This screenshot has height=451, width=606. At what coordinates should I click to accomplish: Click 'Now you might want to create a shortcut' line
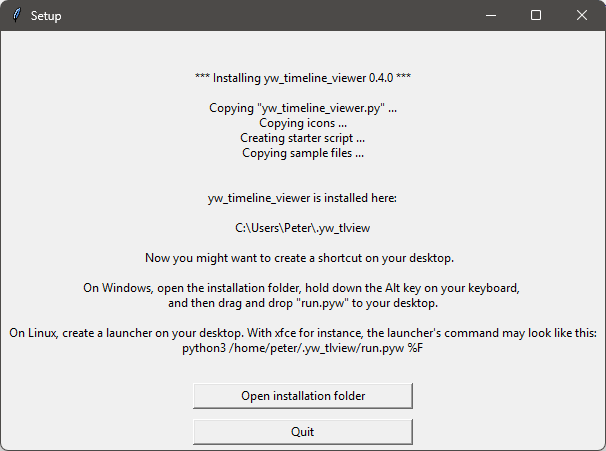click(x=300, y=258)
